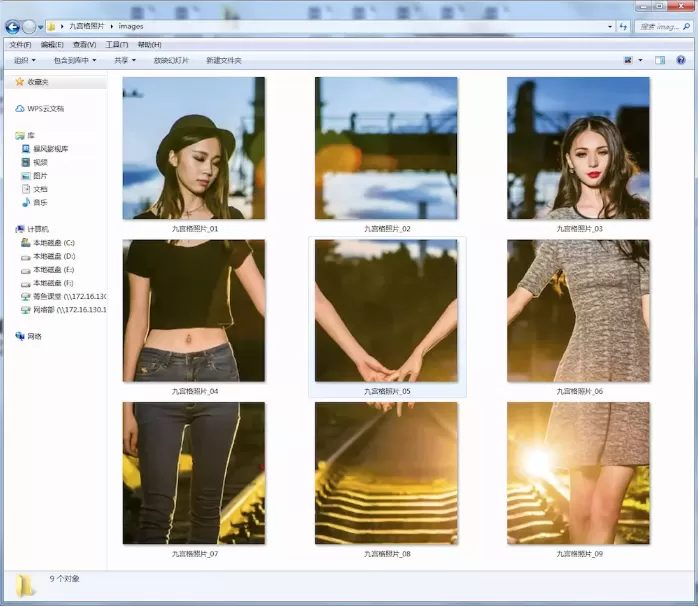Click the refresh icon beside address bar
The image size is (698, 607).
point(623,27)
